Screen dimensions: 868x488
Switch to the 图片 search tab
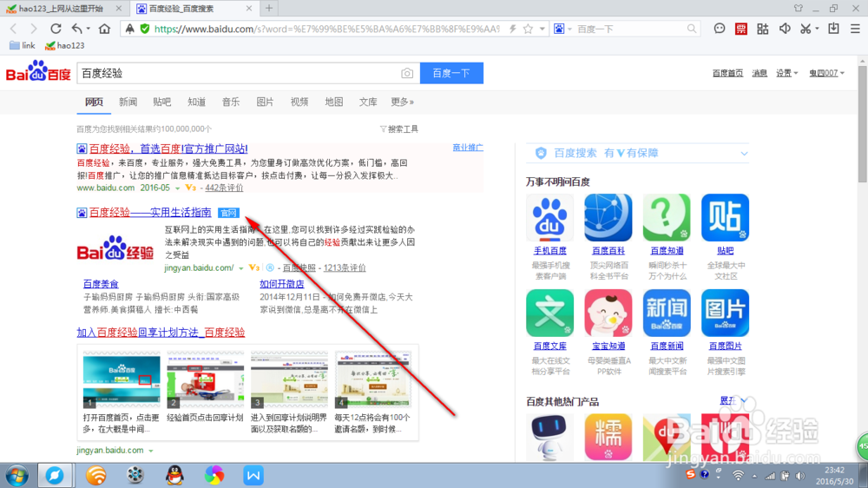pyautogui.click(x=265, y=102)
